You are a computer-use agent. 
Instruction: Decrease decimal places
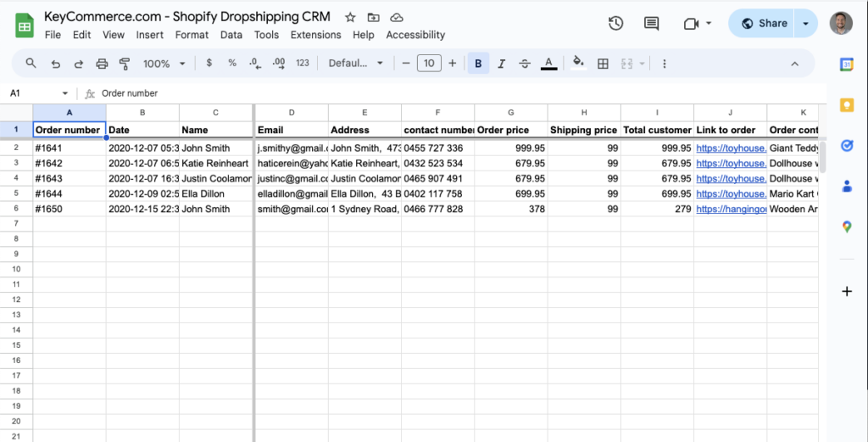[x=255, y=63]
